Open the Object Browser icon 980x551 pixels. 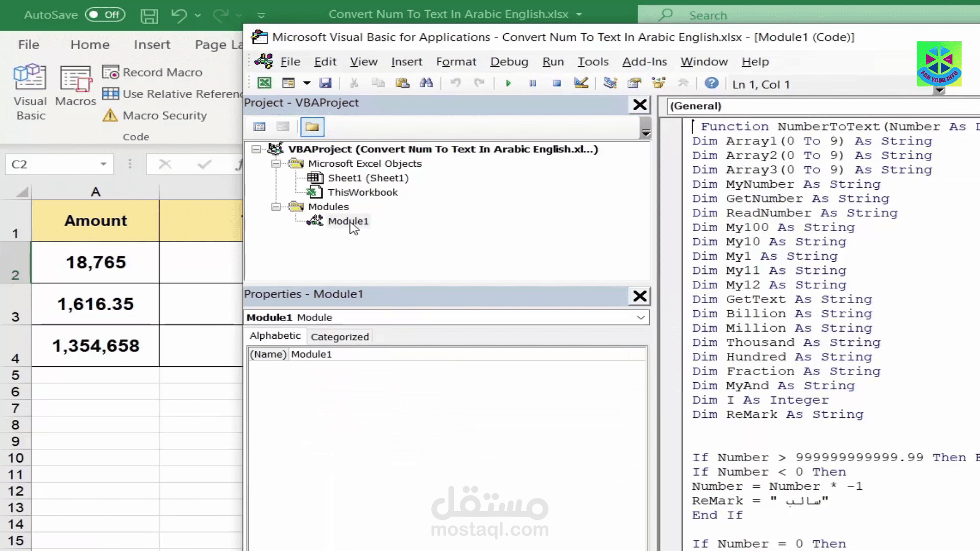[658, 83]
